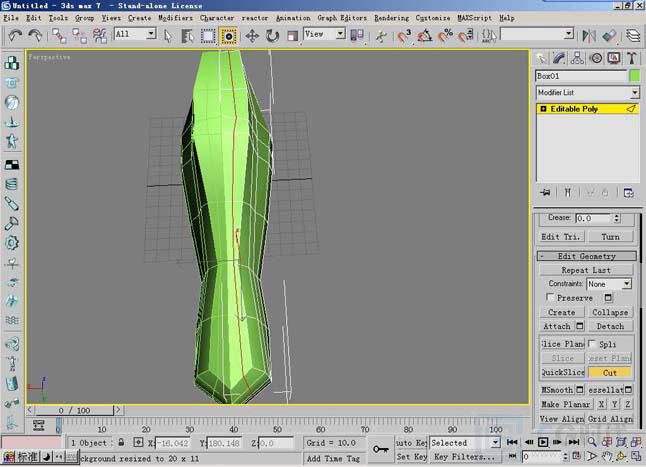
Task: Switch to the Display panel tab
Action: (614, 58)
